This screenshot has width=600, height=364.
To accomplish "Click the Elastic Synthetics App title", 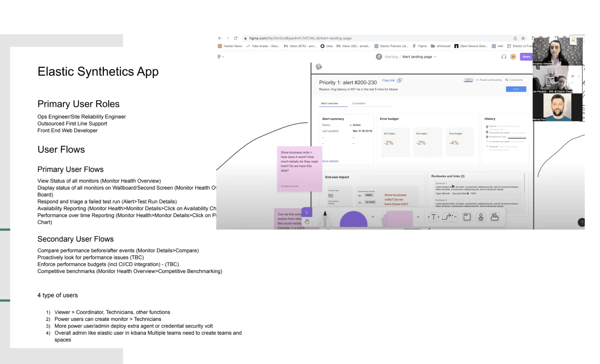I will 98,72.
